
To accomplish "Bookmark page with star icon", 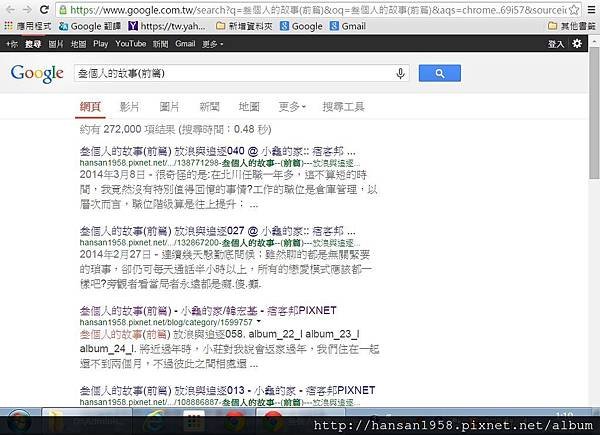I will click(x=574, y=10).
